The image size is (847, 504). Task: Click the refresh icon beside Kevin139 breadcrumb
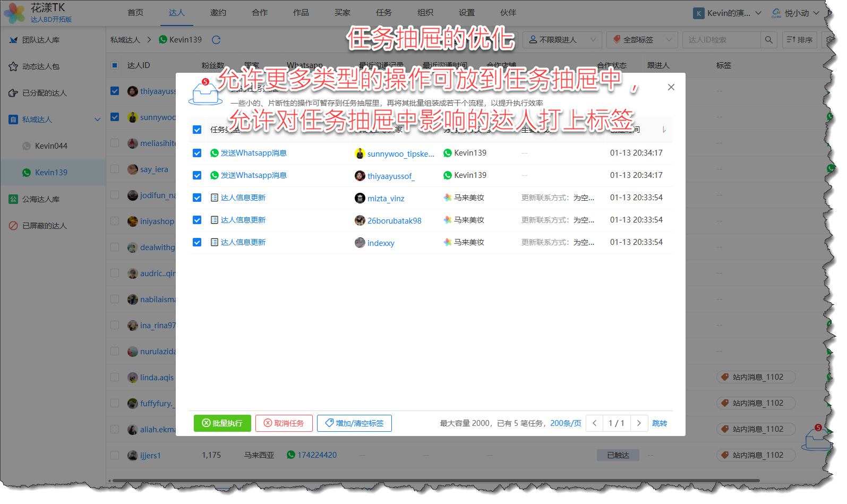[216, 40]
